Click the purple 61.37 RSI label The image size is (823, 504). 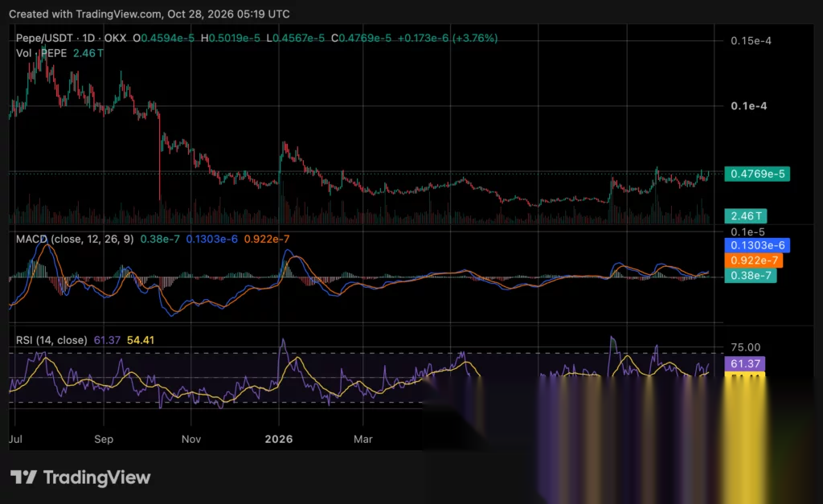point(744,364)
